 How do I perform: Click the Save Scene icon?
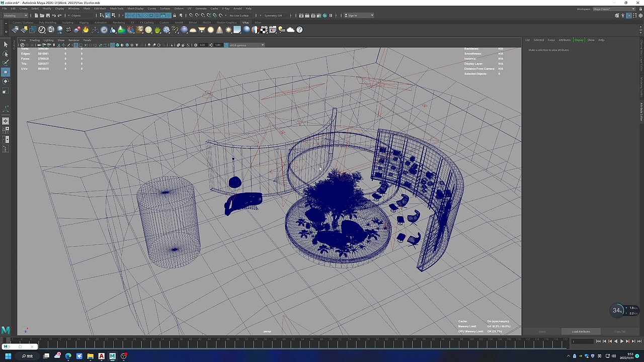click(48, 16)
